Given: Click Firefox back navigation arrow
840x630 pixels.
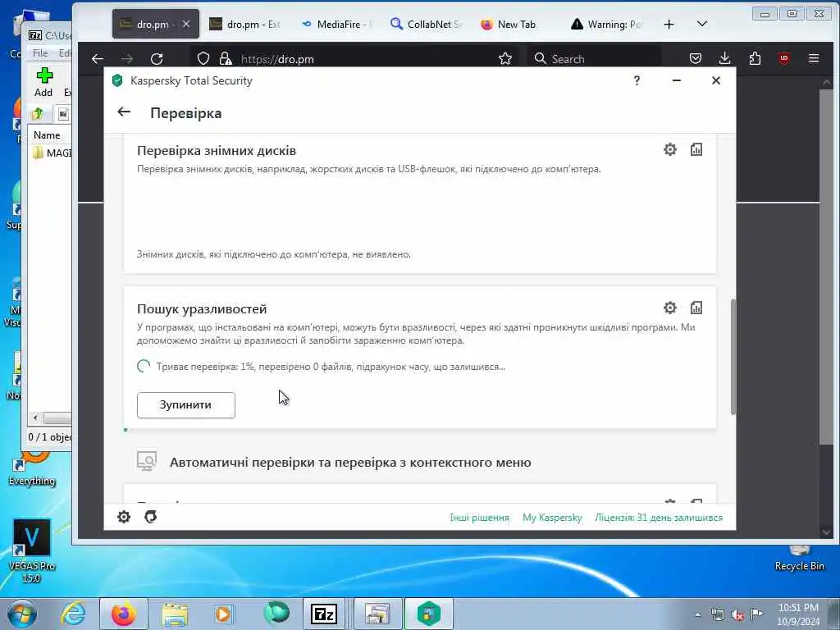Looking at the screenshot, I should (98, 59).
